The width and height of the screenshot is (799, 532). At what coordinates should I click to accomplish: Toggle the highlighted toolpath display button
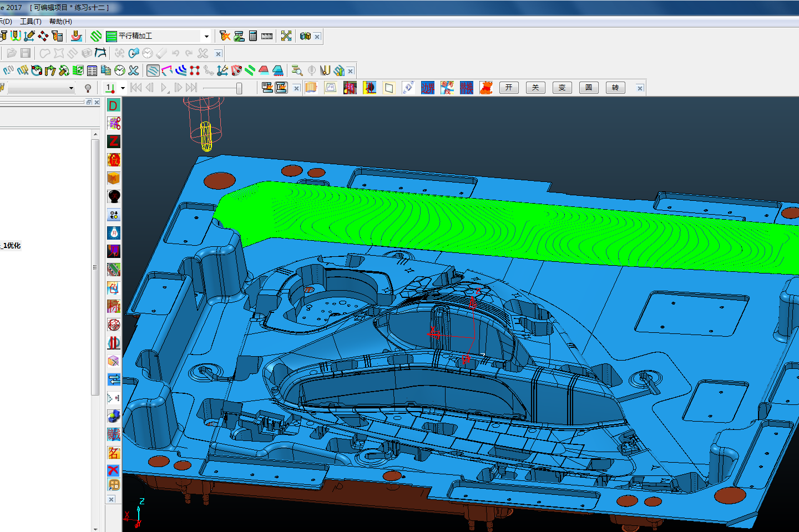(153, 70)
